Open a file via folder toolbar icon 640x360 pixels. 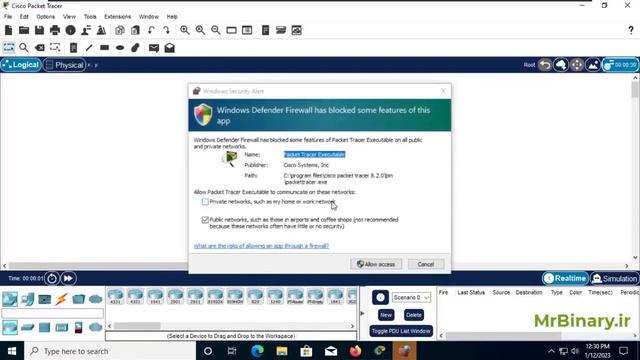(24, 30)
